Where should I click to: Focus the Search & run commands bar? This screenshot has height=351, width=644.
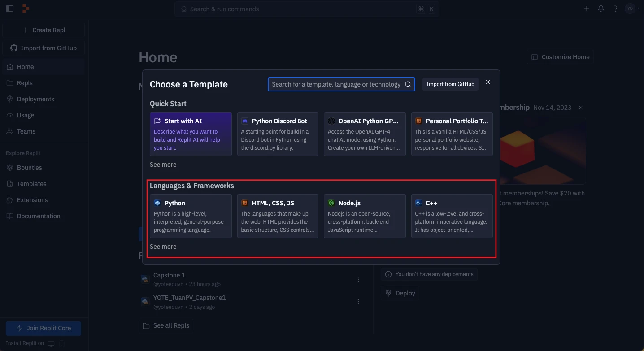click(x=307, y=9)
